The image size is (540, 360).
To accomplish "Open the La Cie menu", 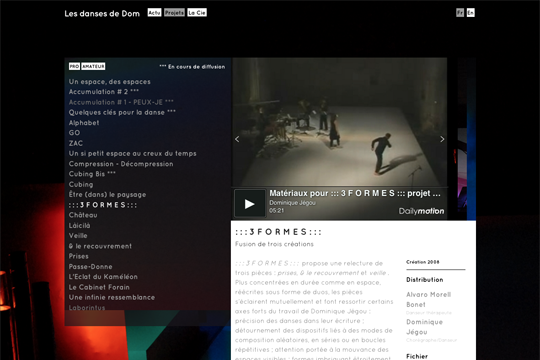I will coord(197,13).
